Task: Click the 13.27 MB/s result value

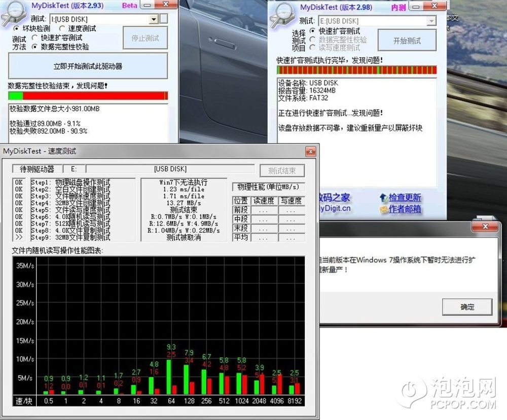Action: (184, 203)
